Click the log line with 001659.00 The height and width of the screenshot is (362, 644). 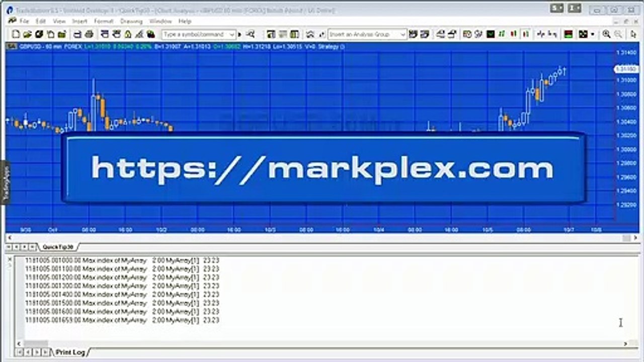122,320
